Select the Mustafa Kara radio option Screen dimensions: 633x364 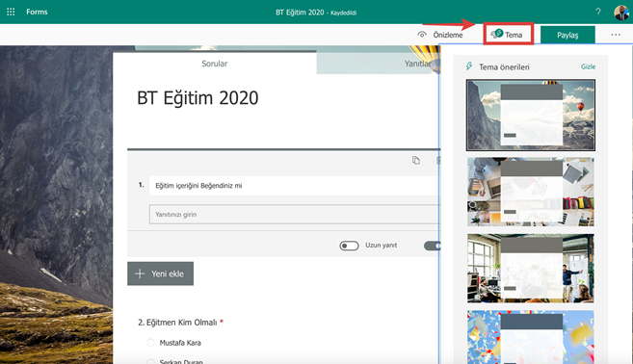coord(151,343)
